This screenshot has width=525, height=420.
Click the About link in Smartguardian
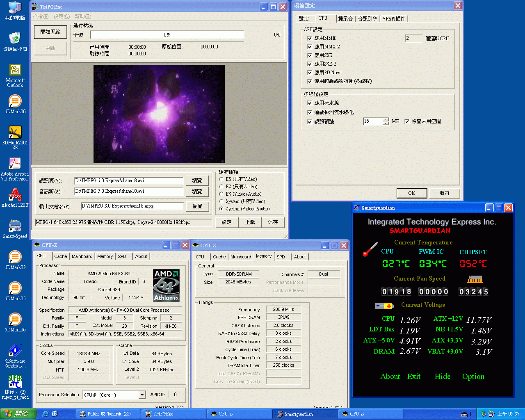tap(390, 377)
